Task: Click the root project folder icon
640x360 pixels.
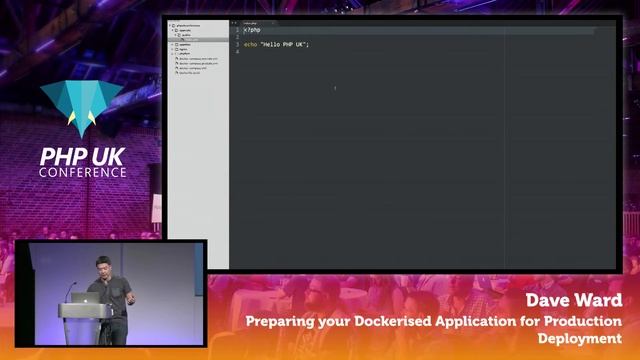Action: pos(173,26)
